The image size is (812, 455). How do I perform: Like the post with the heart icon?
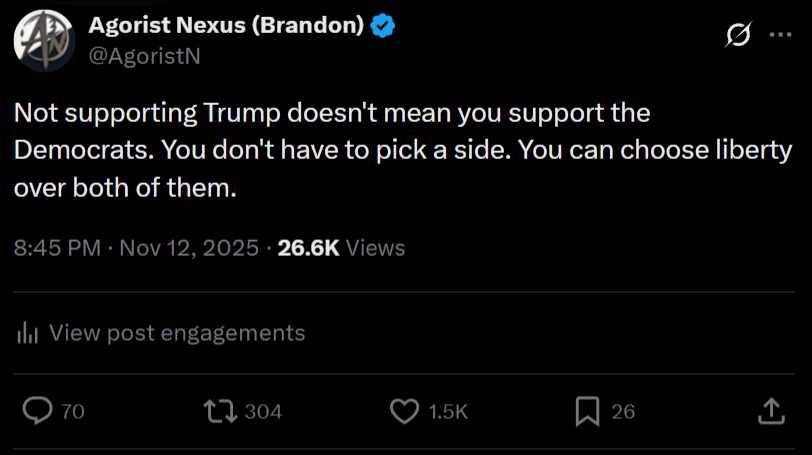[403, 411]
